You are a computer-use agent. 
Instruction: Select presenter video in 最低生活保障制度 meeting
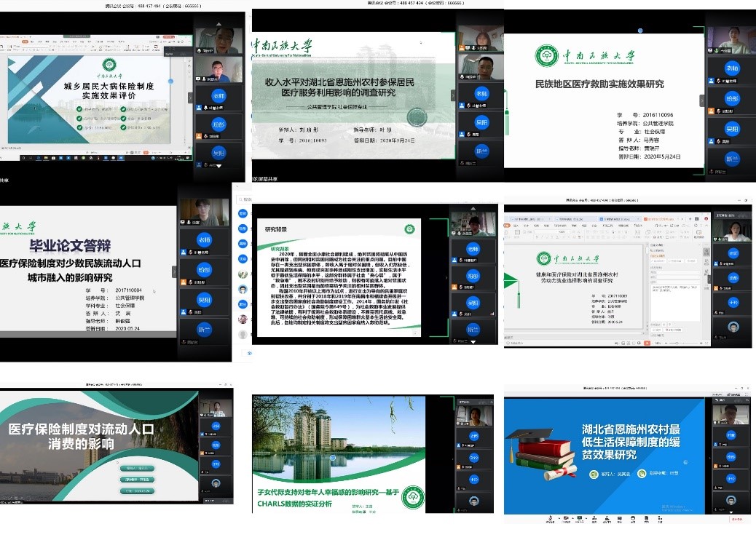(731, 414)
